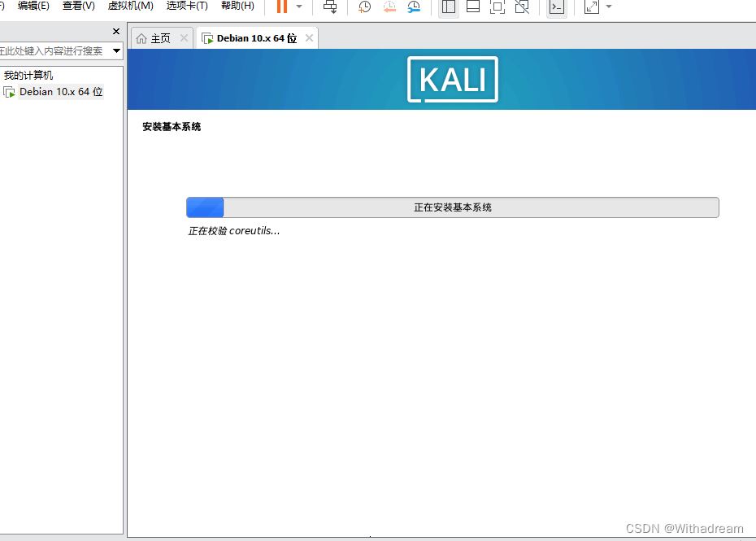Open the library search dropdown arrow
756x541 pixels.
[x=116, y=50]
